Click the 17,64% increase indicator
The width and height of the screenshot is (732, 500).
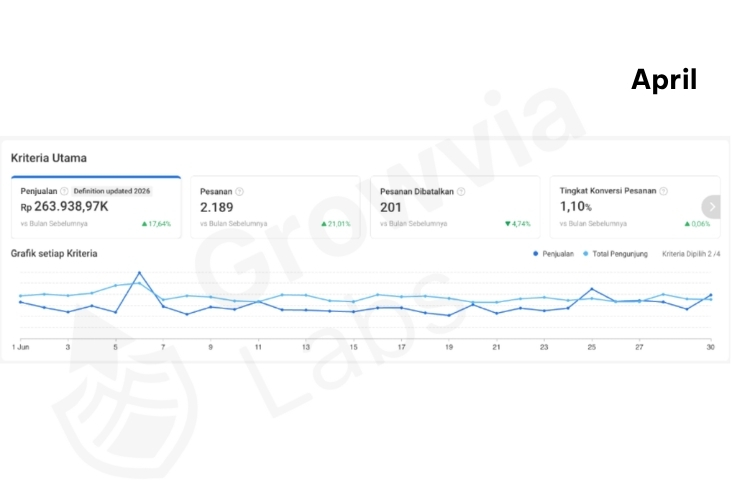[x=156, y=224]
